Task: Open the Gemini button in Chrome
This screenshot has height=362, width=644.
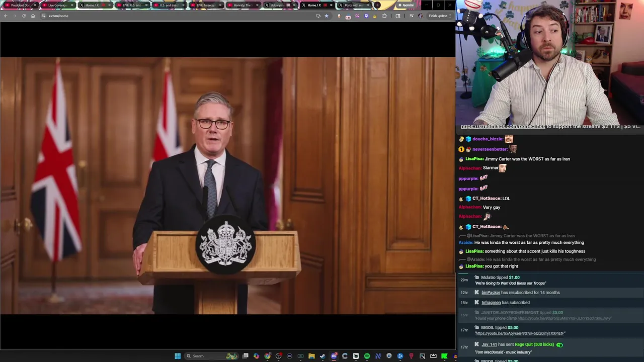Action: (406, 5)
